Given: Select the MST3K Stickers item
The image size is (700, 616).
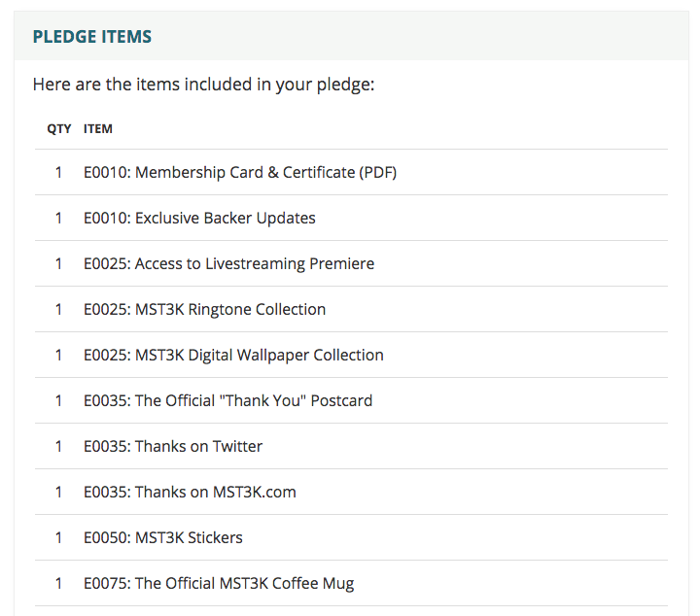Looking at the screenshot, I should pyautogui.click(x=163, y=537).
